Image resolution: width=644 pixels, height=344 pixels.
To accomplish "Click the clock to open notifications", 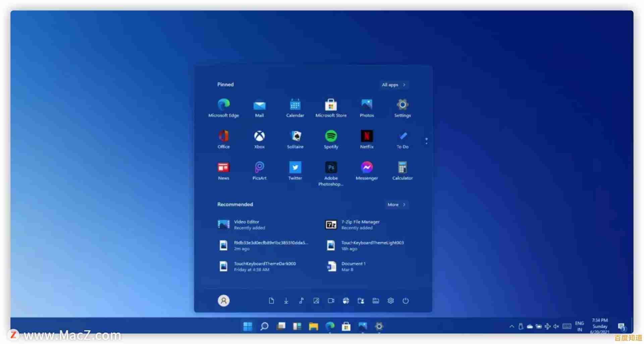I will 600,326.
